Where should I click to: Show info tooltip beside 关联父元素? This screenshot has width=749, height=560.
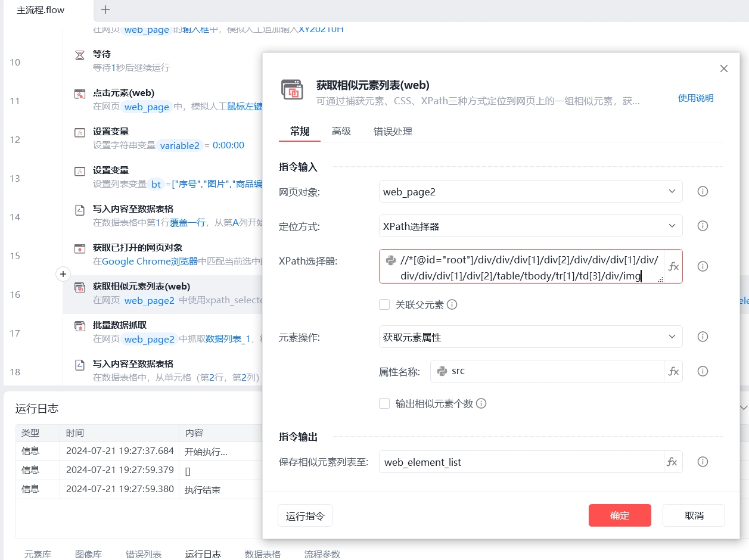(x=452, y=304)
